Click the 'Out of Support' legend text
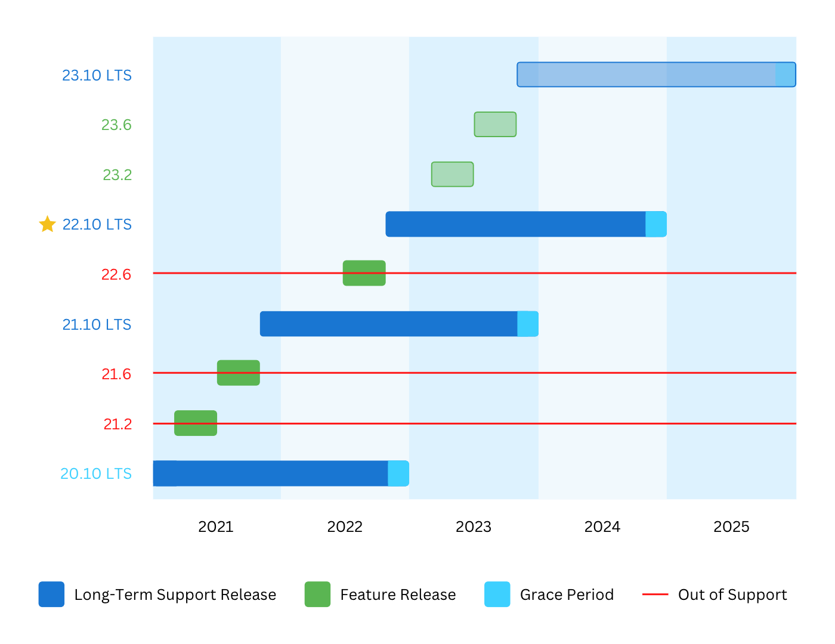The image size is (835, 644). 732,595
